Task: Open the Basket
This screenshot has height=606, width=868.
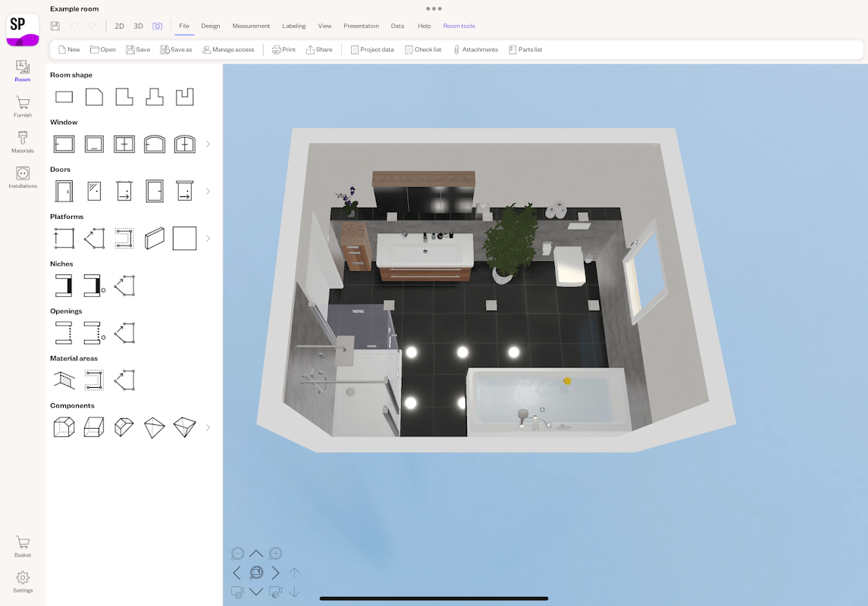Action: (23, 546)
